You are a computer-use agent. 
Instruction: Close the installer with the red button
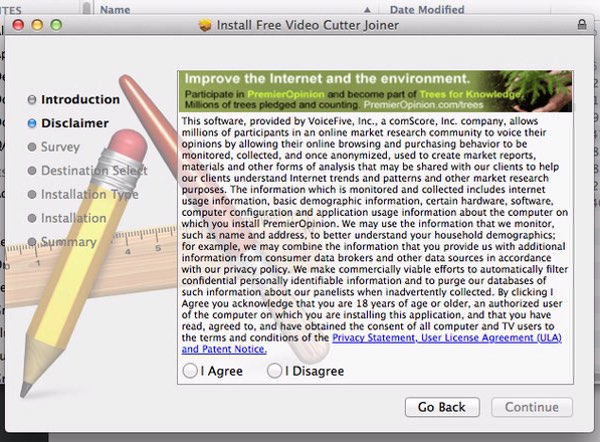point(20,22)
